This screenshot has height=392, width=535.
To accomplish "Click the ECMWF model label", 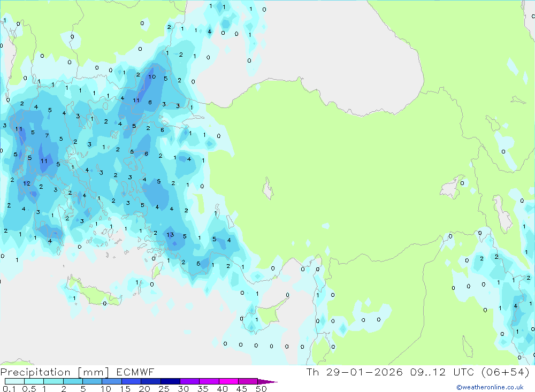I will click(135, 372).
